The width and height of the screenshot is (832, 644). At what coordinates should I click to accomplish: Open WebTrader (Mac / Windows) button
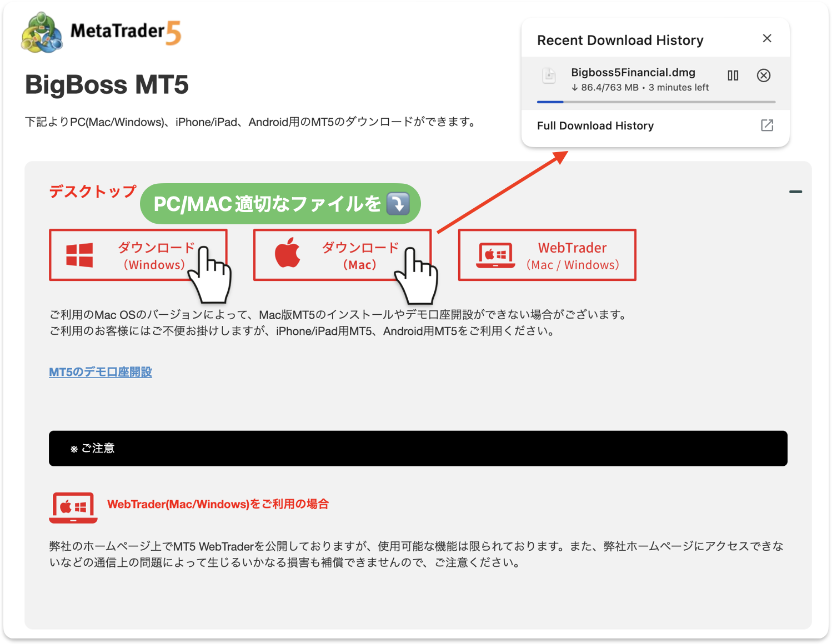[x=547, y=255]
